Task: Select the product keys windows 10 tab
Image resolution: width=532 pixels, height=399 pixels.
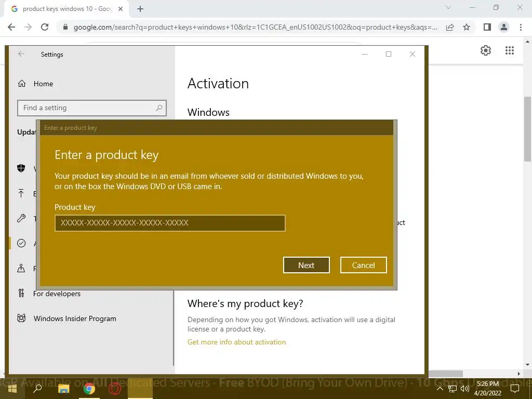Action: (x=66, y=9)
